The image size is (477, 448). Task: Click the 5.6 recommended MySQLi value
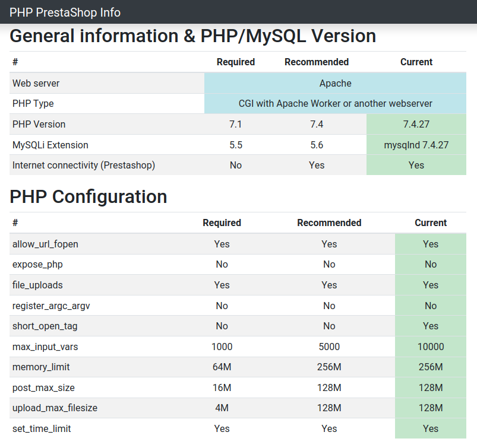point(317,145)
